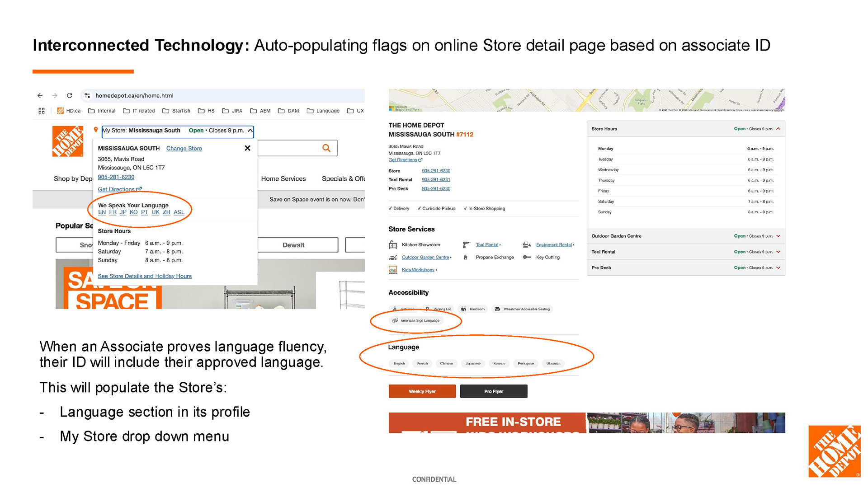
Task: Click the orange store location pin
Action: (96, 130)
